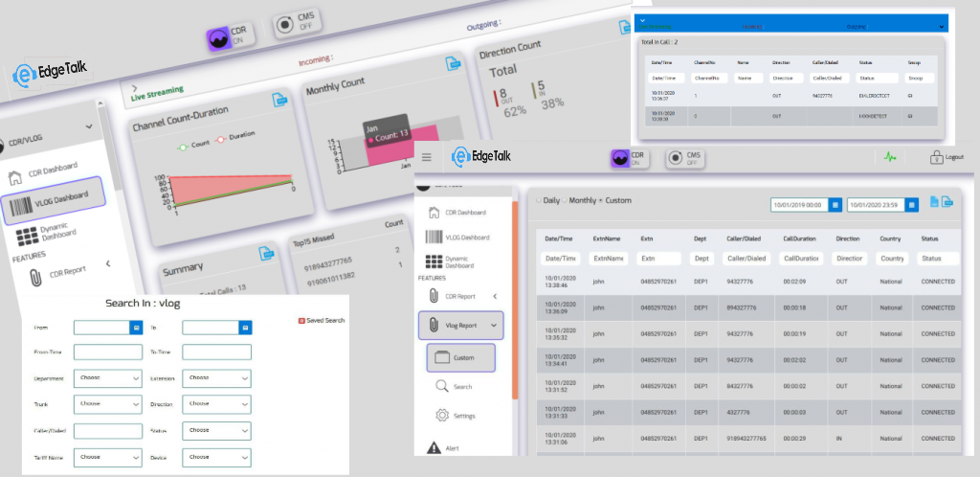
Task: Open the Device dropdown in search form
Action: 216,458
